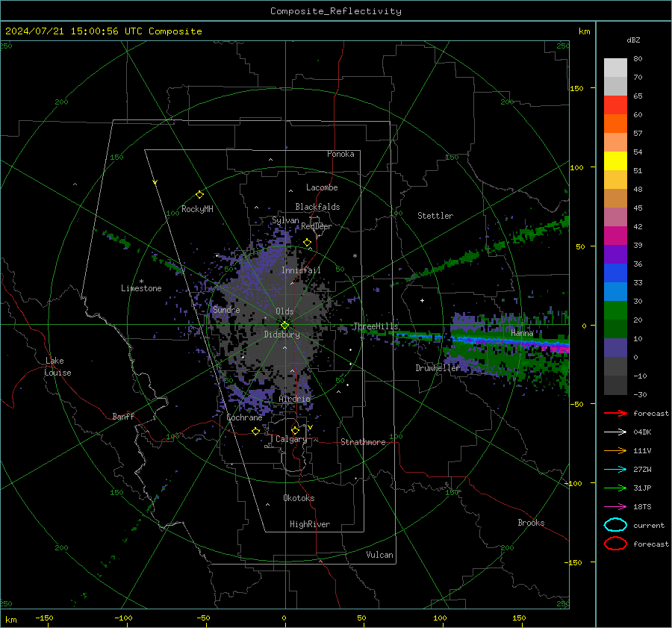The height and width of the screenshot is (628, 672).
Task: Click yellow diamond marker above Calgary label
Action: [x=295, y=430]
